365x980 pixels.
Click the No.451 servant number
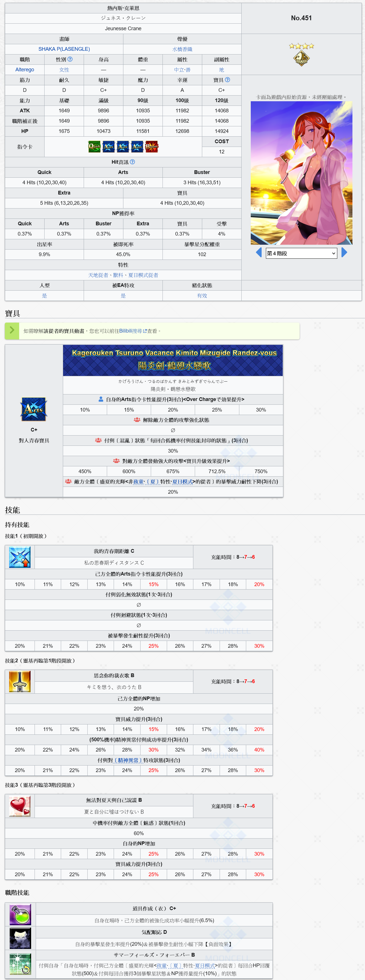(301, 18)
